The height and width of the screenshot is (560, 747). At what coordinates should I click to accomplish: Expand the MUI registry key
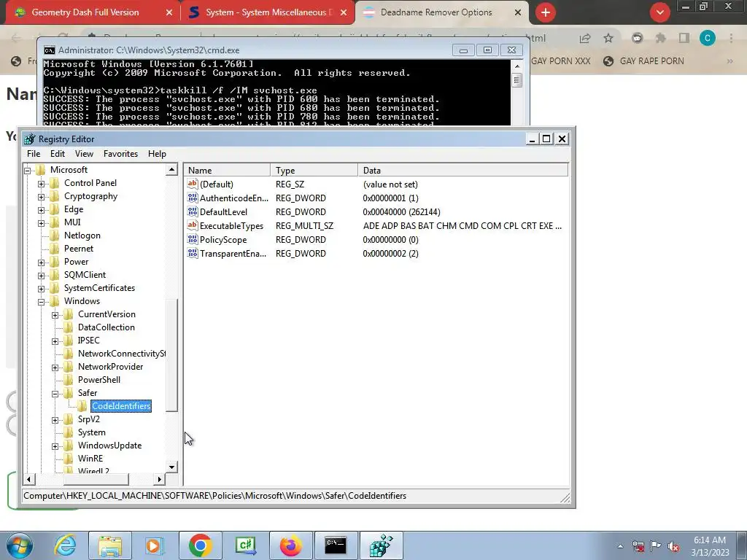[x=41, y=223]
